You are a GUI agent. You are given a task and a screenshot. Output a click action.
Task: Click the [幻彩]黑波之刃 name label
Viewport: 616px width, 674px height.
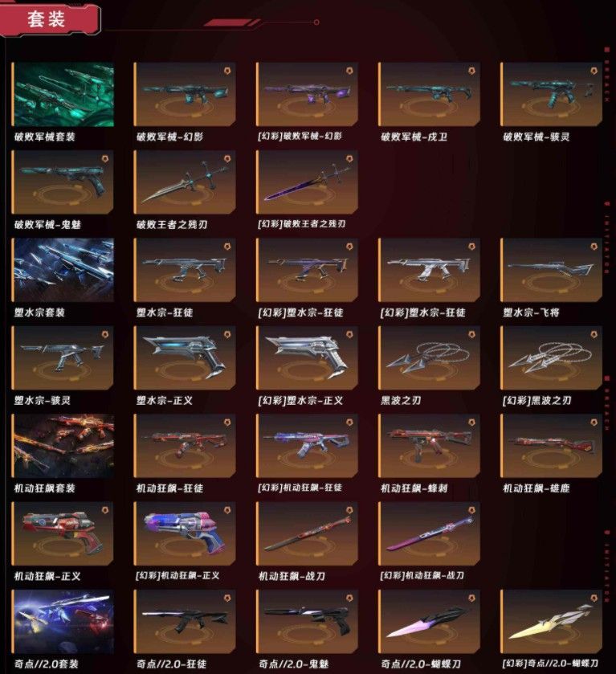[x=537, y=401]
